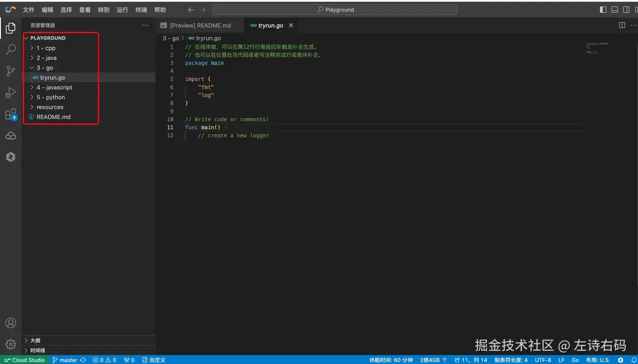Image resolution: width=638 pixels, height=364 pixels.
Task: Open the Search view in the activity bar
Action: [x=11, y=50]
